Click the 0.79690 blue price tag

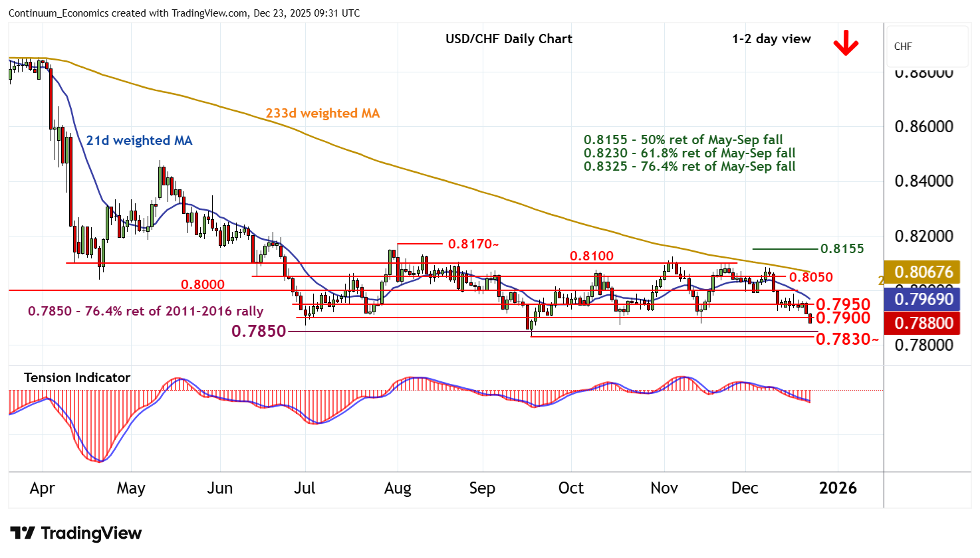(x=923, y=299)
